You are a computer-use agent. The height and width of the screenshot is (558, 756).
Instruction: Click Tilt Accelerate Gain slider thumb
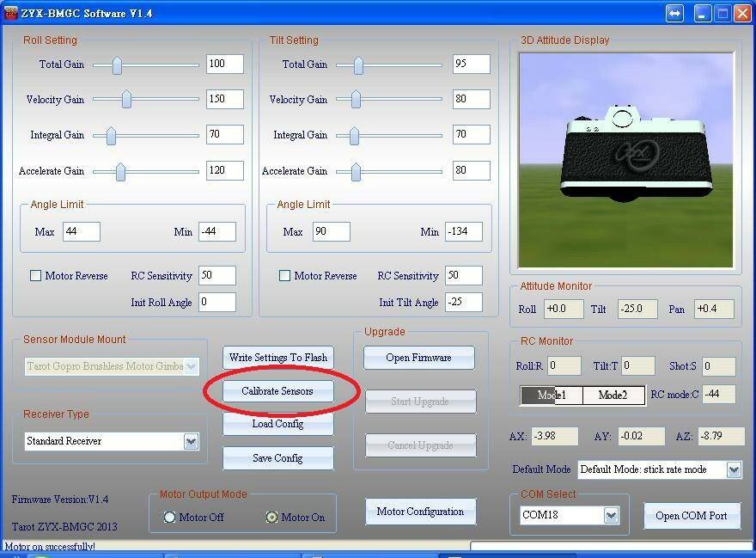tap(356, 171)
